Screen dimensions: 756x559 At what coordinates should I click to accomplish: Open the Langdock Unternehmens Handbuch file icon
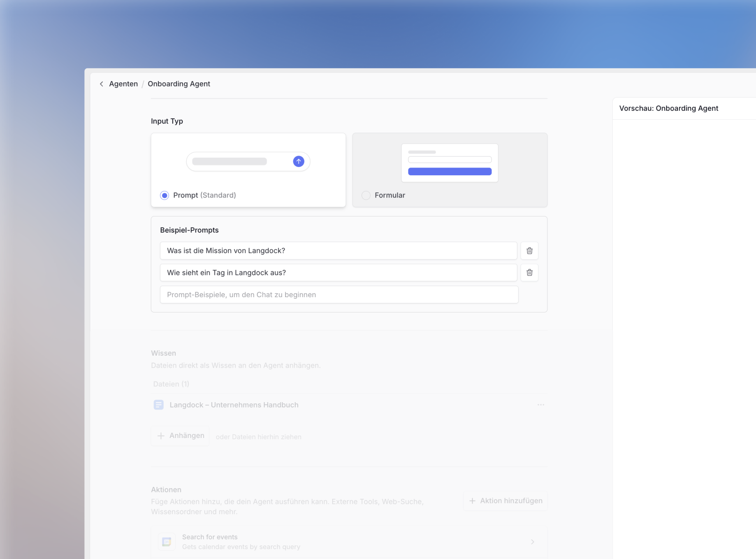pyautogui.click(x=158, y=405)
